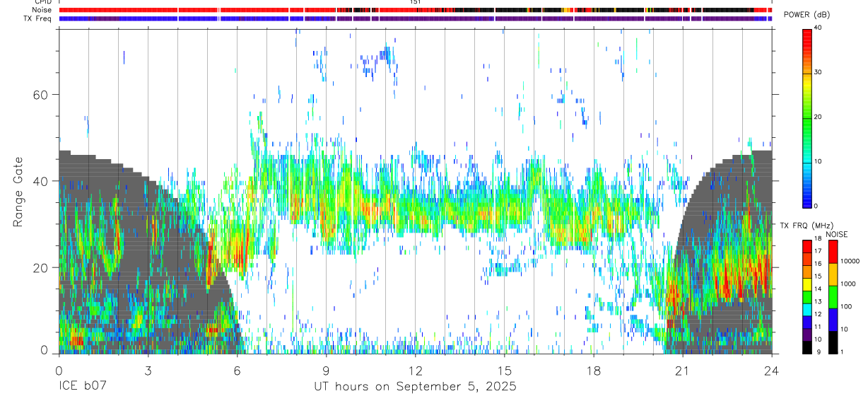868x401 pixels.
Task: Click the POWER (dB) rainbow colorbar
Action: tap(807, 117)
